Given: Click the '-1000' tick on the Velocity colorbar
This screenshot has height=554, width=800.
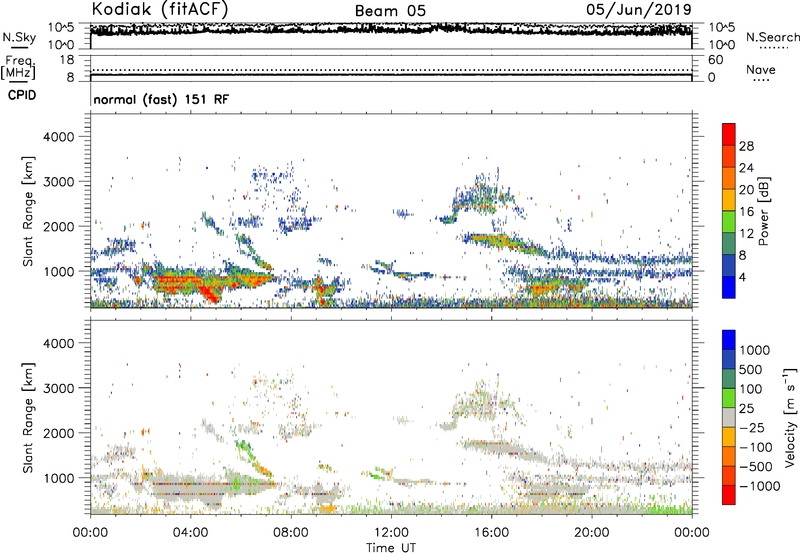Looking at the screenshot, I should pos(759,486).
